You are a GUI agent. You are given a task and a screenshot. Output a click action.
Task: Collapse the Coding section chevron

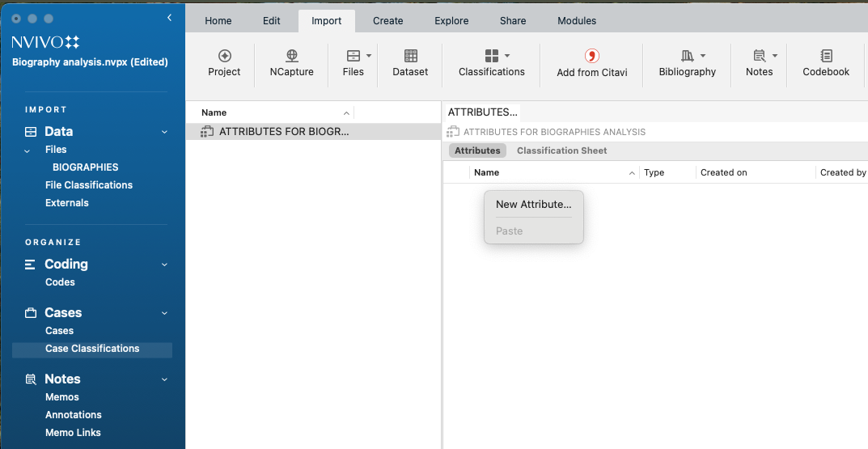point(164,265)
